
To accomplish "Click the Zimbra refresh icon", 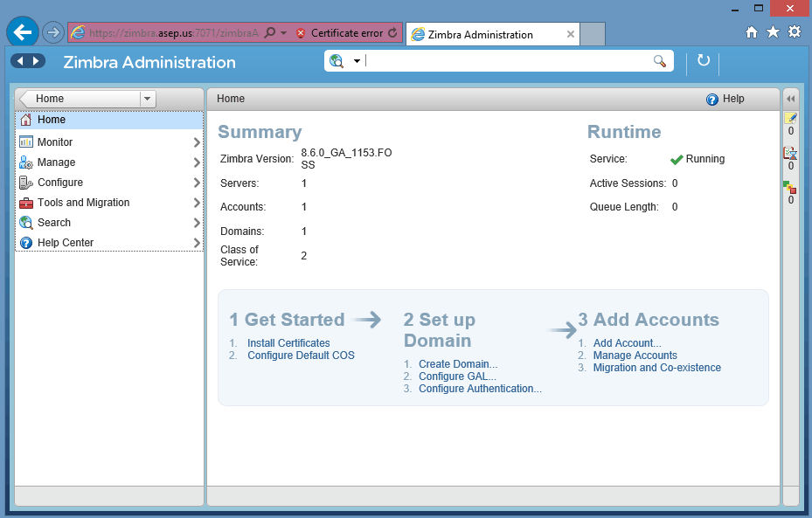I will pos(704,60).
